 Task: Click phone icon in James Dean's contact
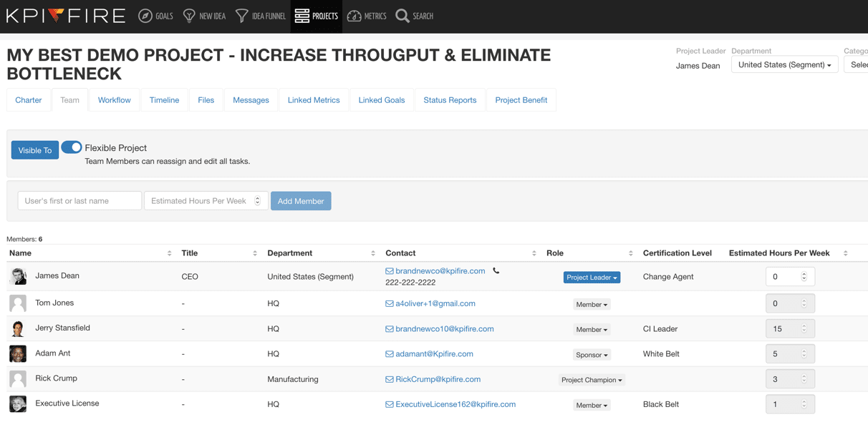click(496, 271)
